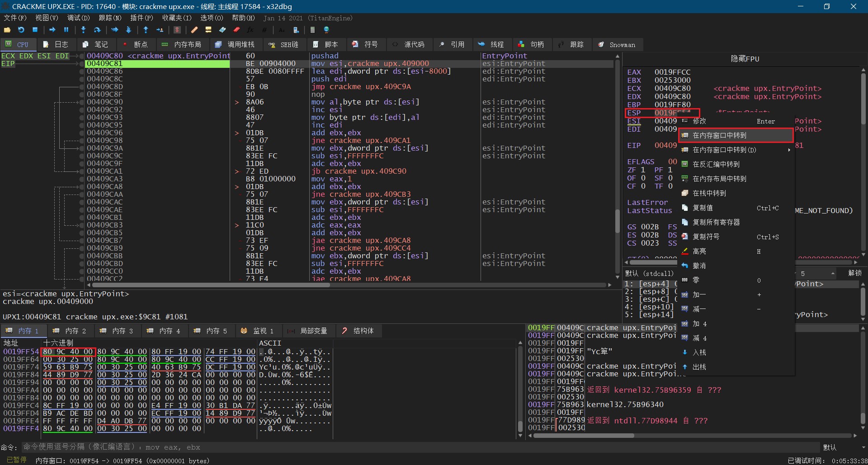Click the restart debugging toolbar icon
The image size is (868, 465).
21,30
